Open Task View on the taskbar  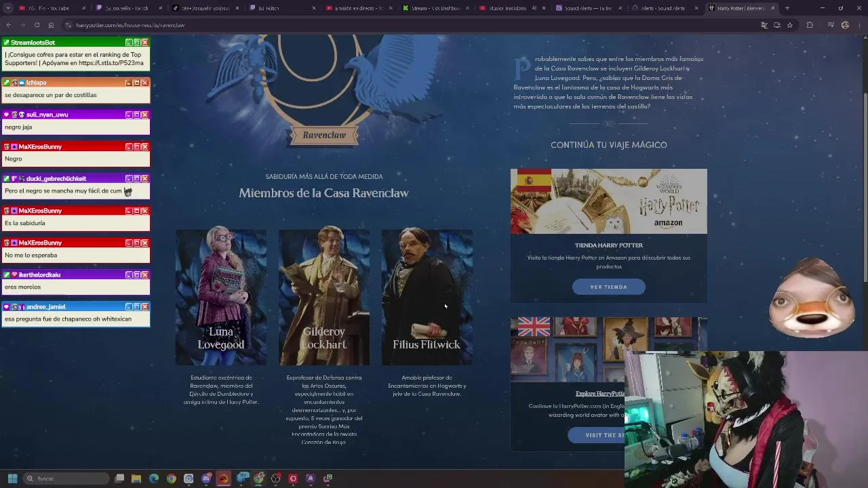(x=119, y=479)
